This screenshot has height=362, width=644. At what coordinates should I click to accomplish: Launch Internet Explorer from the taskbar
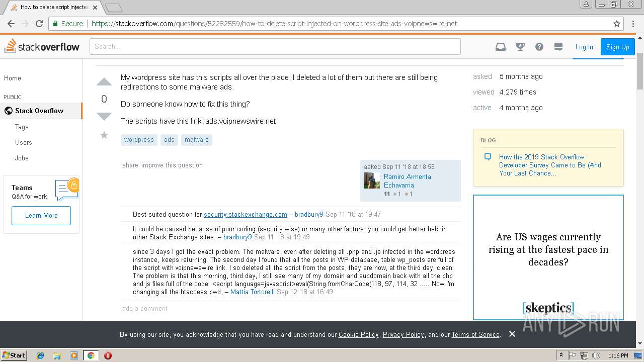point(41,355)
